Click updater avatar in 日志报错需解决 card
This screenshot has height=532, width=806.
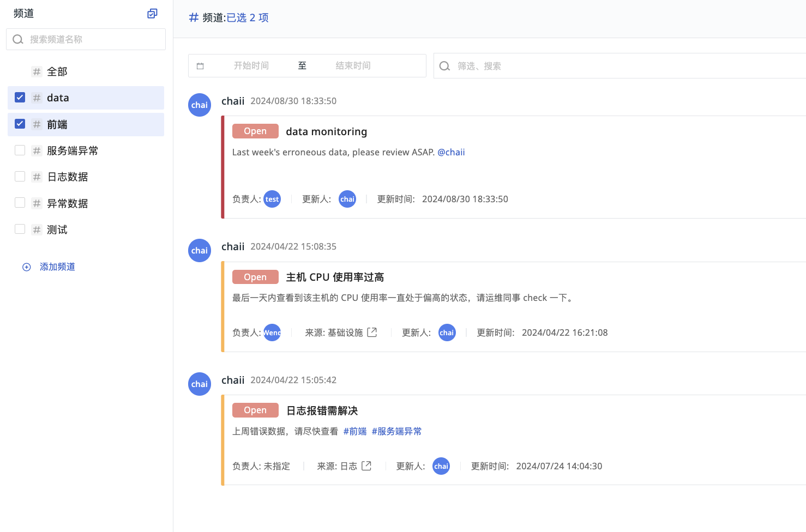441,466
